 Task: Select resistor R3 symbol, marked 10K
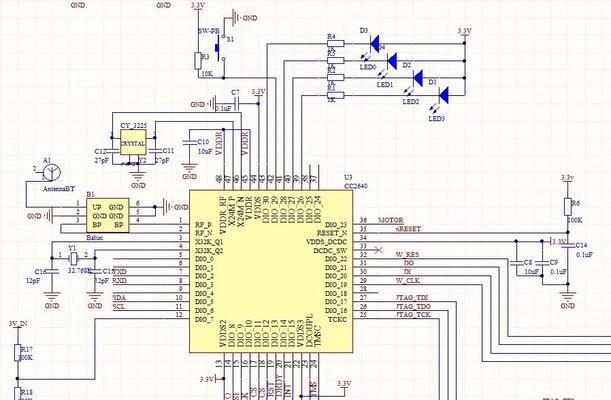point(198,61)
